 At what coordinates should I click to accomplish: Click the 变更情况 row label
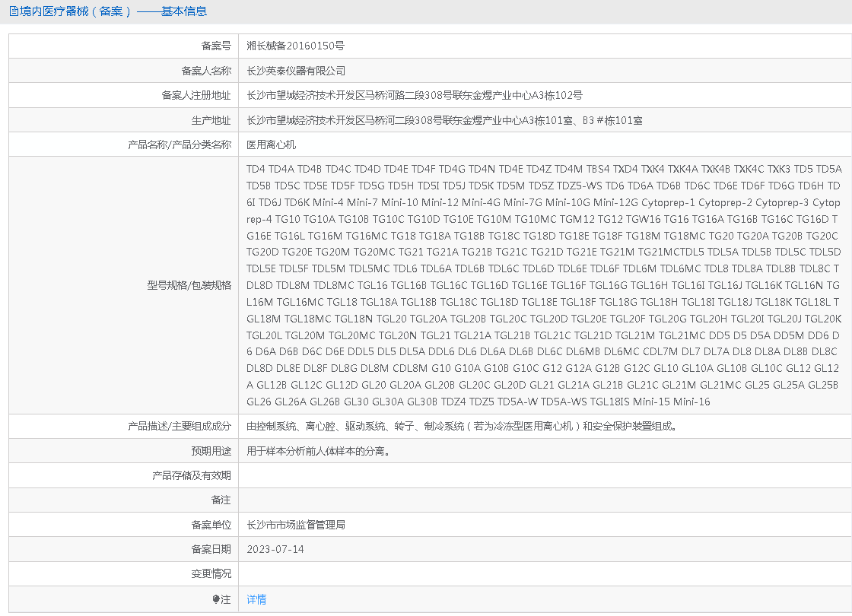tap(211, 574)
